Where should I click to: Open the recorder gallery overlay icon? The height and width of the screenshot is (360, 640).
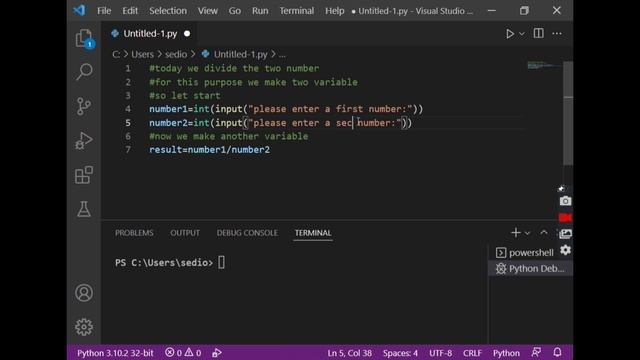coord(565,233)
